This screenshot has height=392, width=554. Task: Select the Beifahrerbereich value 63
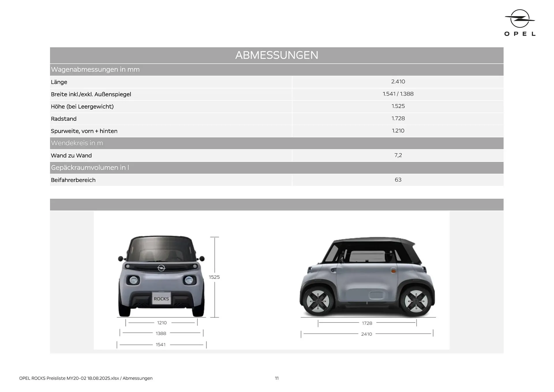(x=398, y=180)
